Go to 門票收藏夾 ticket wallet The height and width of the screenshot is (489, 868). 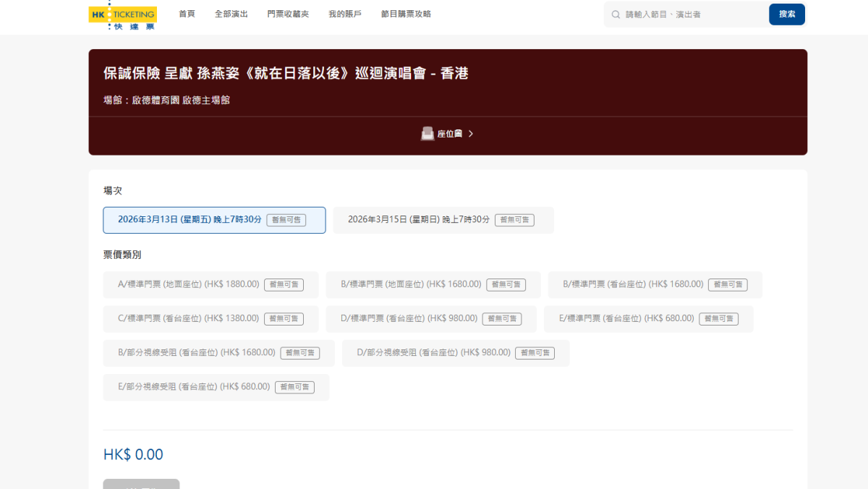[288, 14]
